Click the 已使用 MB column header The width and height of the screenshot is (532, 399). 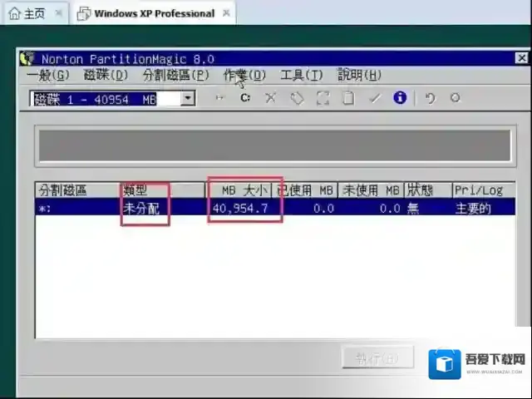tap(305, 190)
